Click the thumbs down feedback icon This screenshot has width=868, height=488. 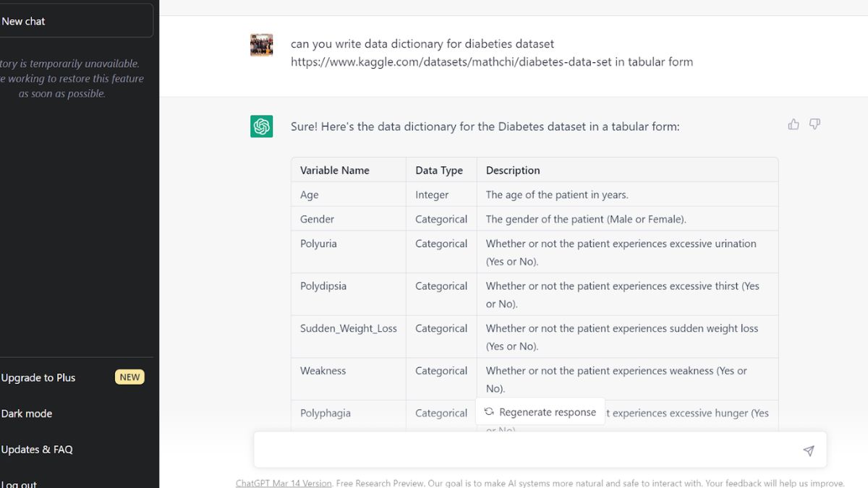point(814,124)
